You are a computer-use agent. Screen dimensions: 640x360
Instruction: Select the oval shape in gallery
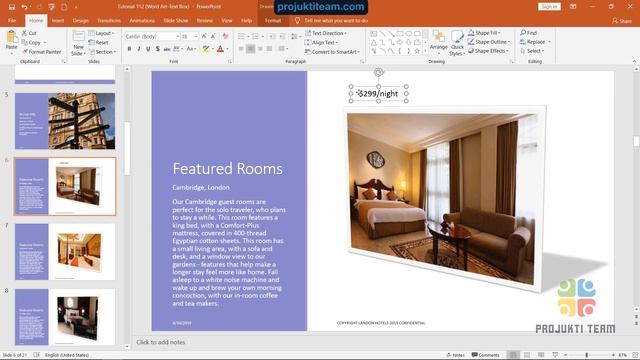point(409,33)
